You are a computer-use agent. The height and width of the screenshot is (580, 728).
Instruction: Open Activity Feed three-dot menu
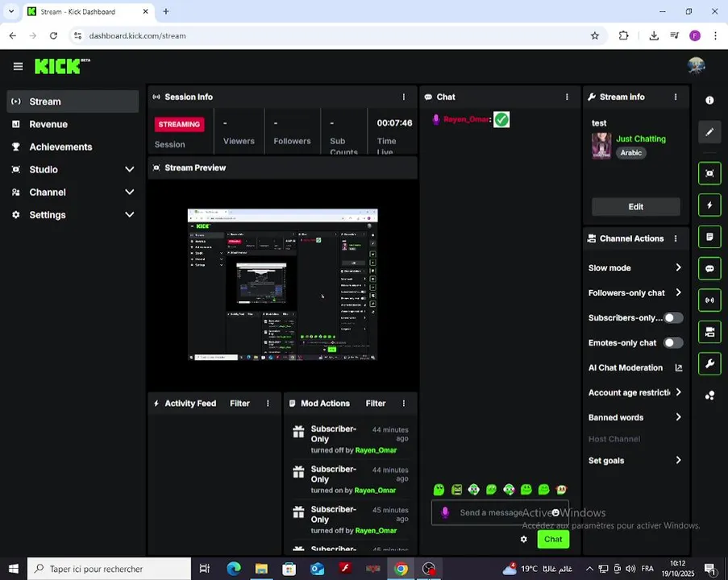[268, 404]
